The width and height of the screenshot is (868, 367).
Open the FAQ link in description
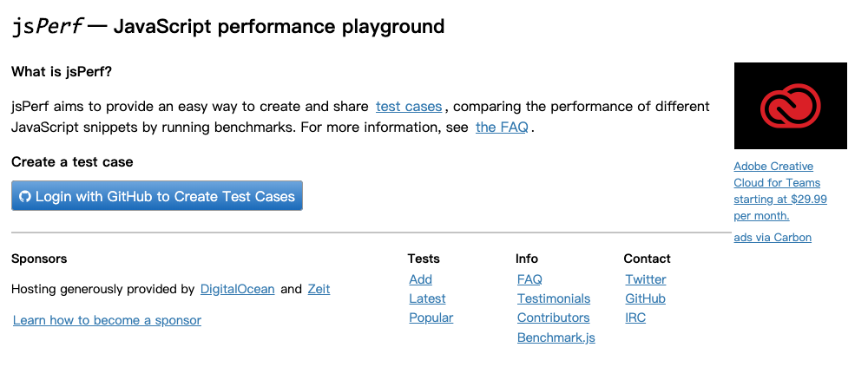tap(502, 128)
